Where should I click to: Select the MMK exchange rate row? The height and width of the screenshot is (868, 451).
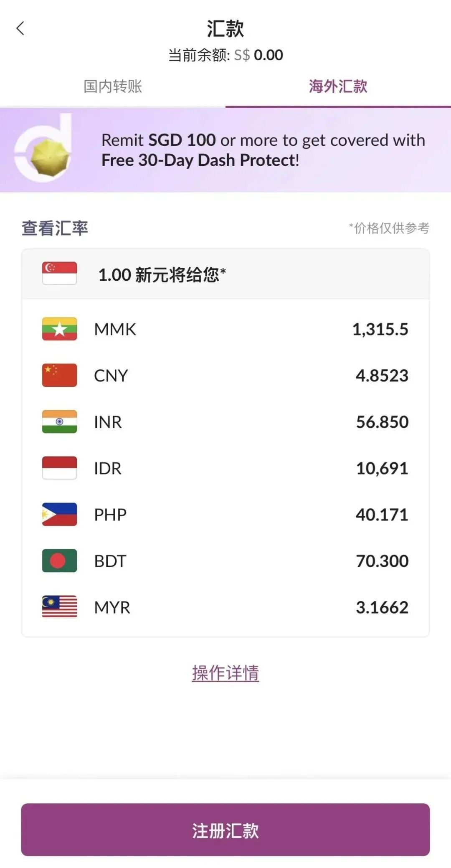coord(225,330)
